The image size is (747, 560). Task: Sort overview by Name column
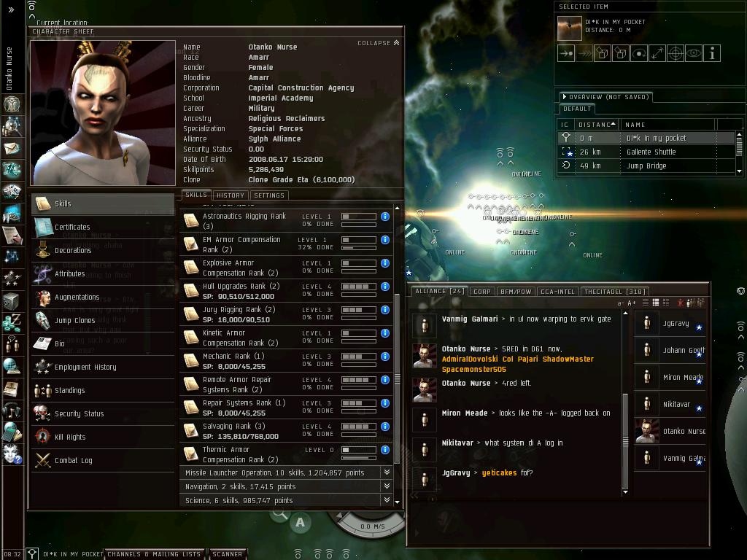point(667,124)
